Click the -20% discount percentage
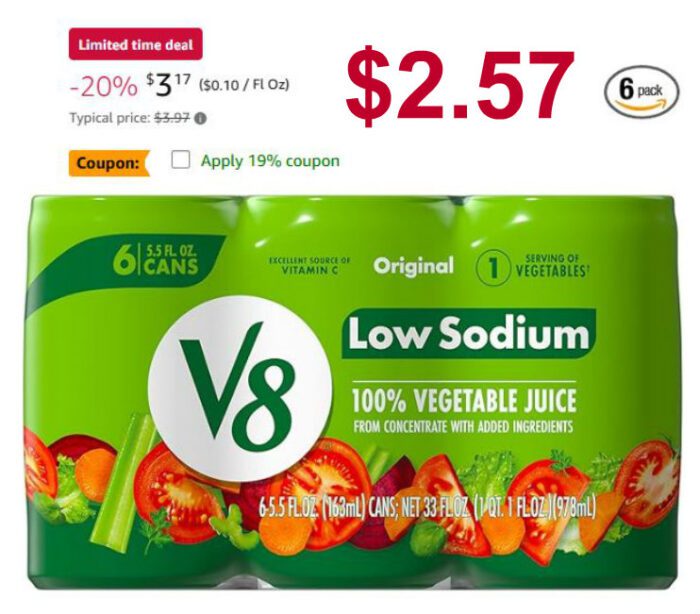Image resolution: width=700 pixels, height=614 pixels. (103, 86)
